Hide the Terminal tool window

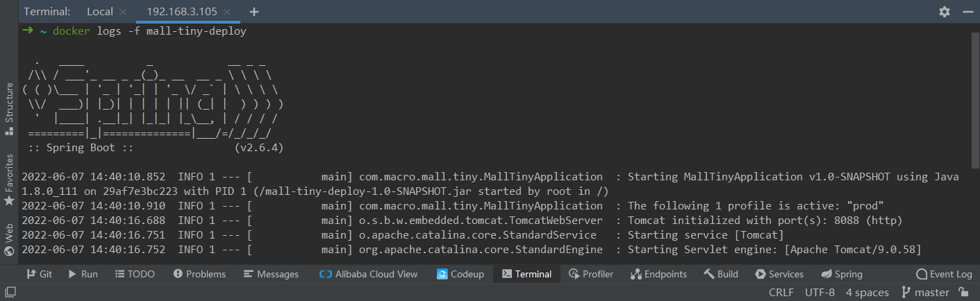(967, 12)
